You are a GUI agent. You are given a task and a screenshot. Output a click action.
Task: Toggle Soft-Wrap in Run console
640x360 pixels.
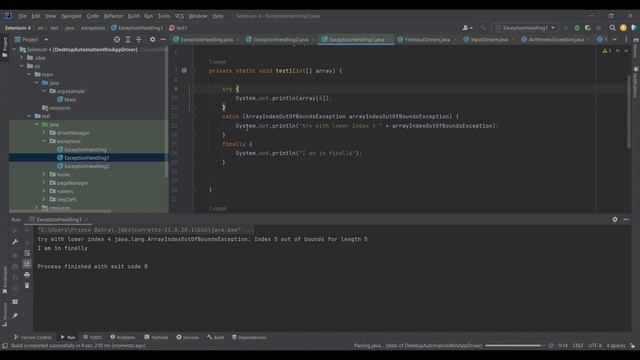pyautogui.click(x=27, y=253)
